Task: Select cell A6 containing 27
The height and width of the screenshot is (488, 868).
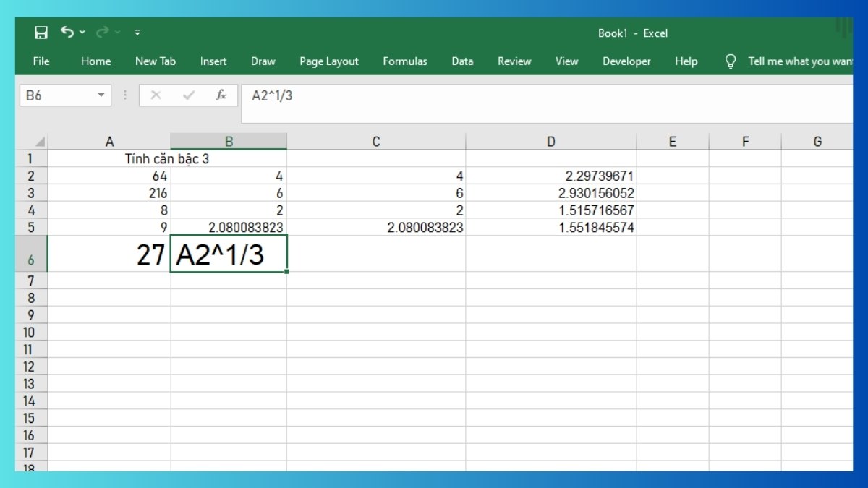Action: pyautogui.click(x=109, y=254)
